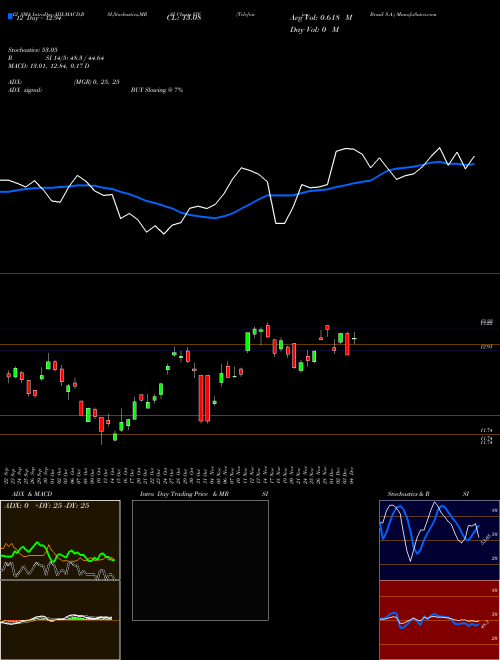Click the 12.91 price axis label
This screenshot has height=660, width=500.
(x=487, y=347)
